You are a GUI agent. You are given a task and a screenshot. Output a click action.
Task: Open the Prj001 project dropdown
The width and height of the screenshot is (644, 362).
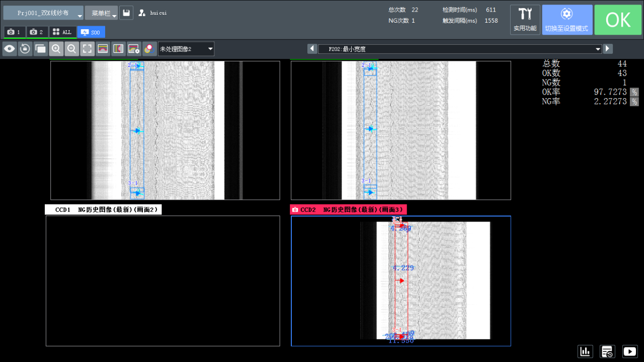(43, 13)
